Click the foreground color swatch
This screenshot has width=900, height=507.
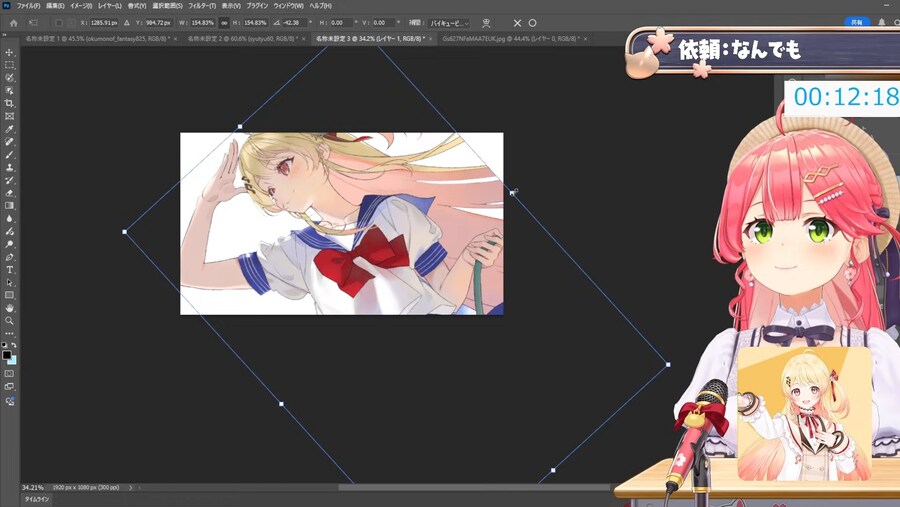(x=6, y=355)
